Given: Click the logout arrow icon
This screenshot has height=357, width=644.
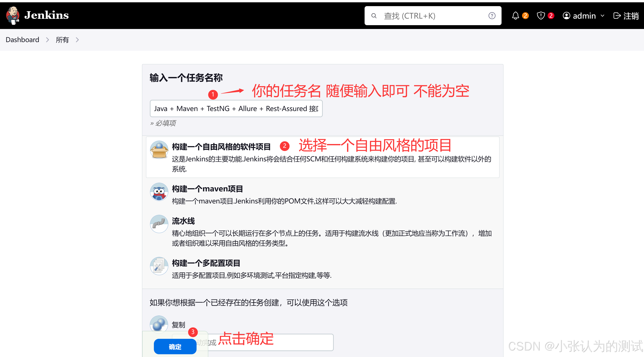Looking at the screenshot, I should click(x=617, y=16).
